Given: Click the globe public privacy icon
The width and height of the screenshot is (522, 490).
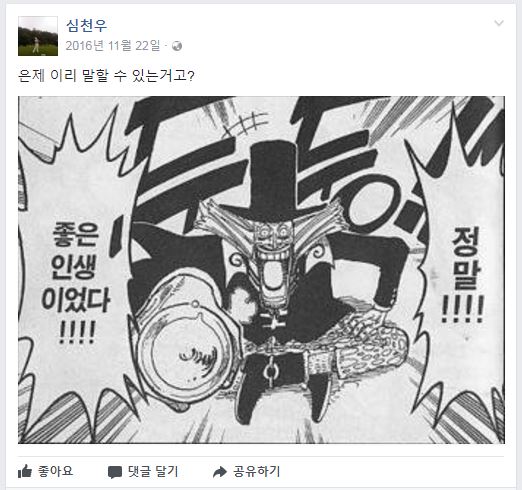Looking at the screenshot, I should pyautogui.click(x=177, y=46).
